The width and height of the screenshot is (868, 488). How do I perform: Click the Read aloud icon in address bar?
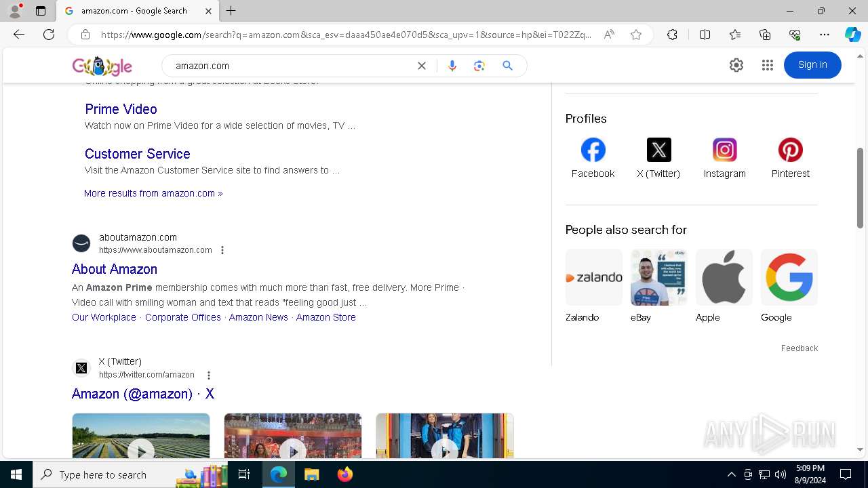click(x=609, y=35)
